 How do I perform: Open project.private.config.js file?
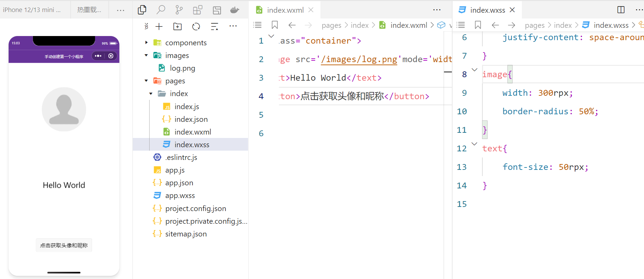tap(206, 221)
